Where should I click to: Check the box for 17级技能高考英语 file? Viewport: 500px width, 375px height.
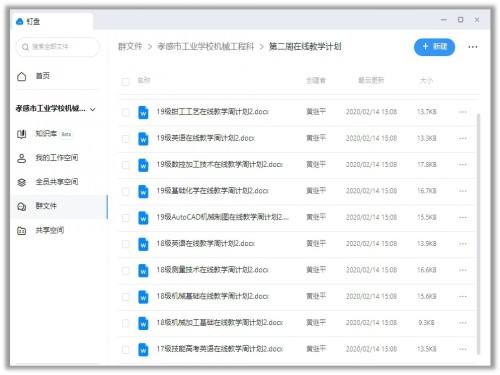[126, 350]
